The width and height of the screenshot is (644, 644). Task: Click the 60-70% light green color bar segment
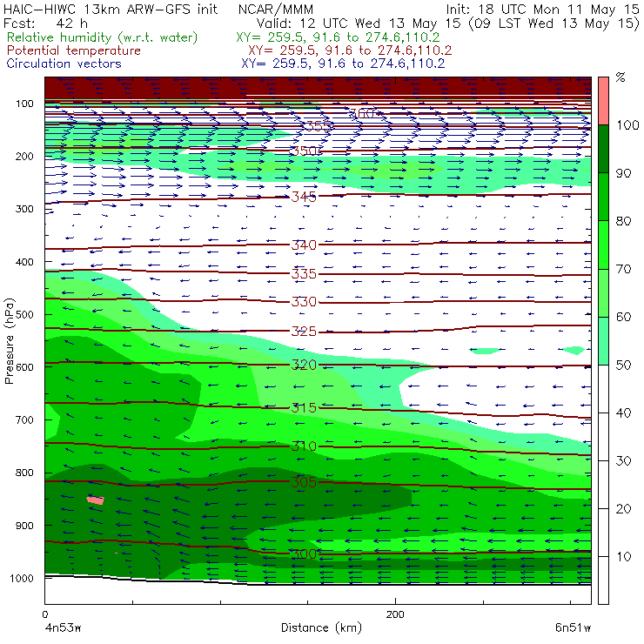pos(603,292)
